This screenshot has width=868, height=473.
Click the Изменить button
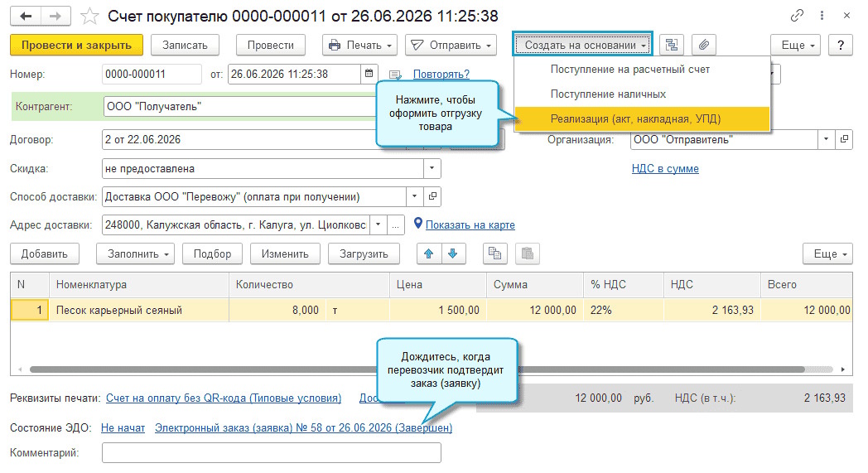point(285,253)
